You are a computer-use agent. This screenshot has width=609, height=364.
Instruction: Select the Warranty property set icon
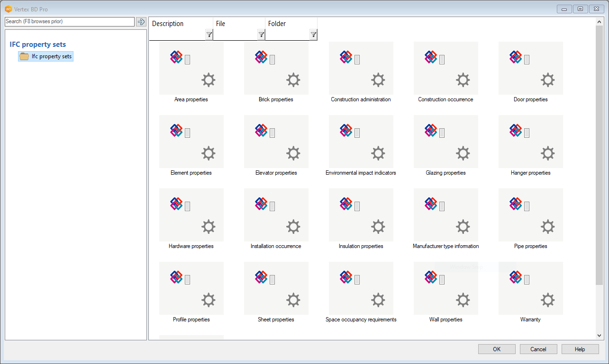click(530, 288)
